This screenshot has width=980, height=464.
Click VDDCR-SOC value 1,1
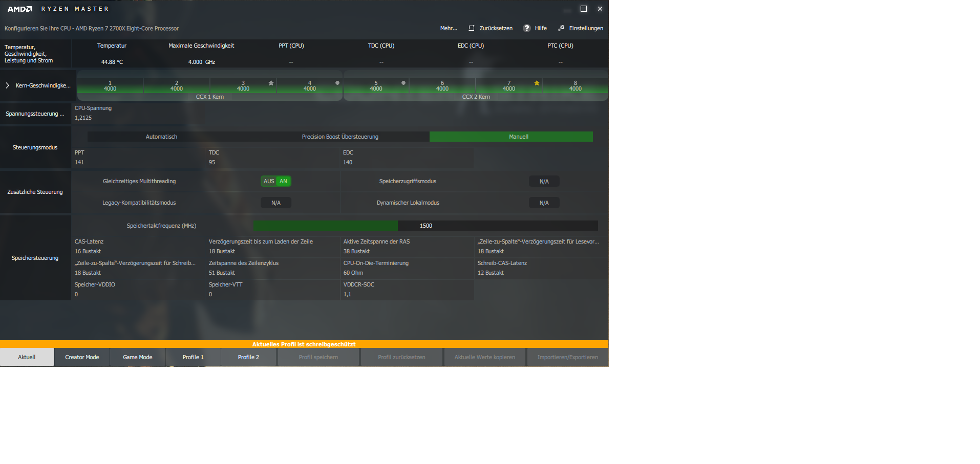347,294
